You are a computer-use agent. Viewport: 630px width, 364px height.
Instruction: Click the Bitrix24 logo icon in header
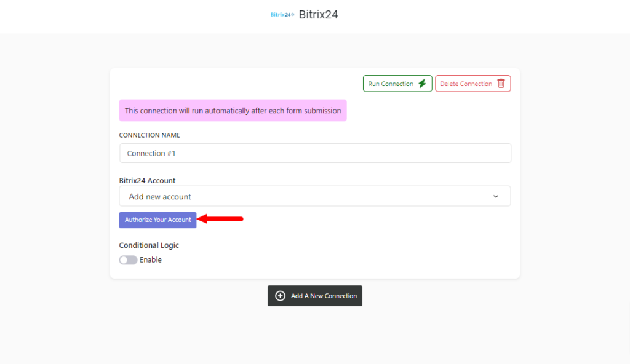pyautogui.click(x=282, y=15)
